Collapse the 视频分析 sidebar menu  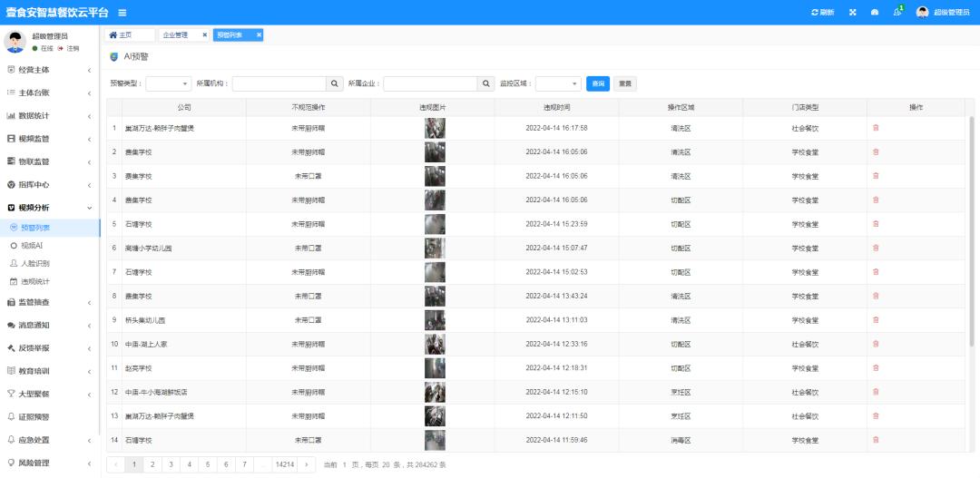[50, 208]
